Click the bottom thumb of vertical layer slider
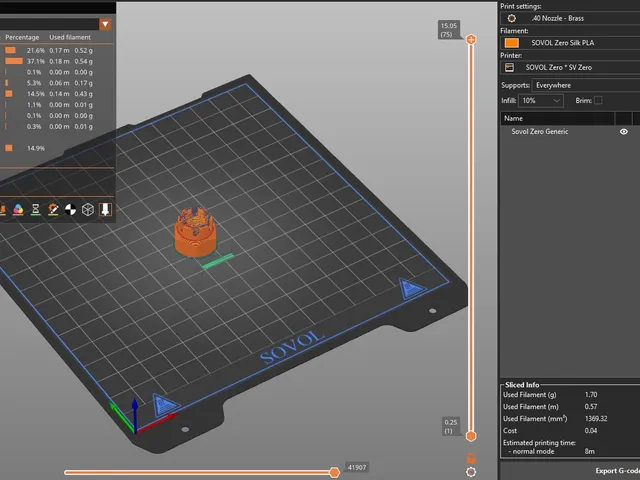Image resolution: width=640 pixels, height=480 pixels. pos(471,436)
